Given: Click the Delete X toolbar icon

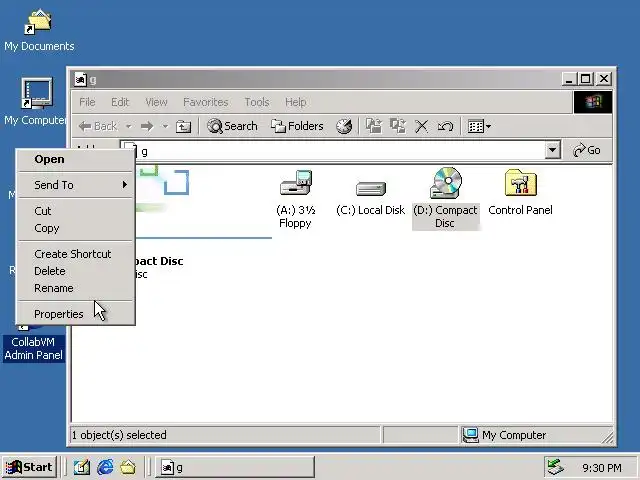Looking at the screenshot, I should [421, 126].
